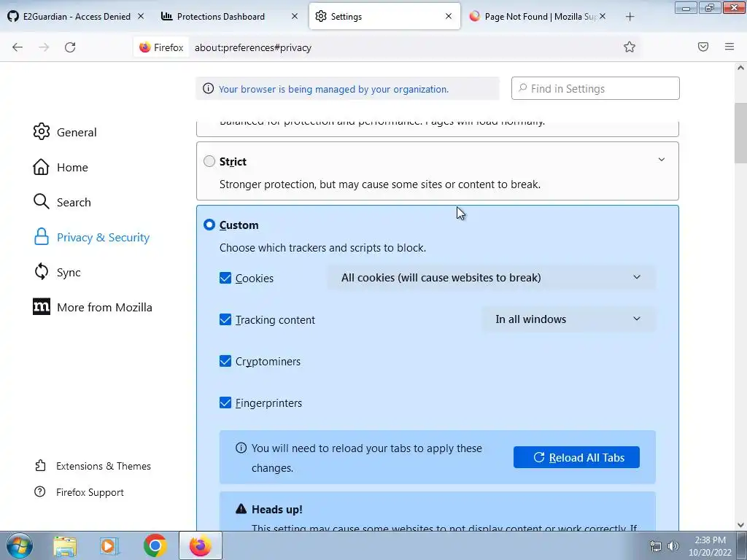747x560 pixels.
Task: Launch Windows Media Player from taskbar
Action: (109, 546)
